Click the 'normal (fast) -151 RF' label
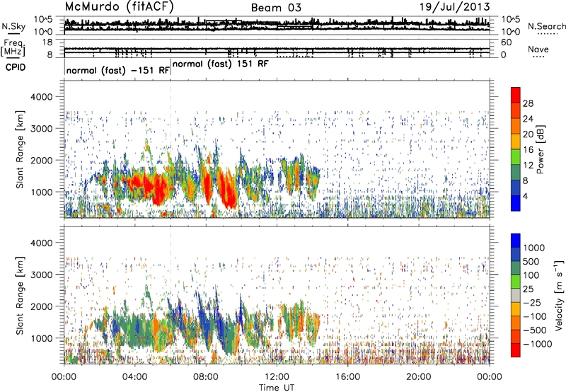 (x=117, y=70)
